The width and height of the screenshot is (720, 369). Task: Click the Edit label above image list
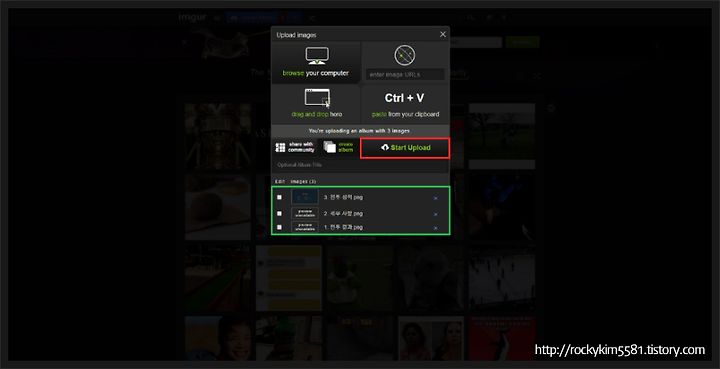click(x=280, y=181)
